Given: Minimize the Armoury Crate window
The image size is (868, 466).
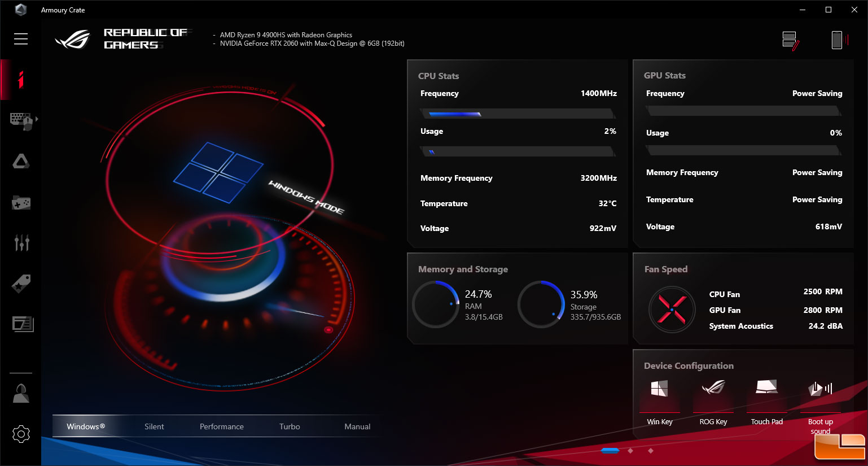Looking at the screenshot, I should pos(803,10).
